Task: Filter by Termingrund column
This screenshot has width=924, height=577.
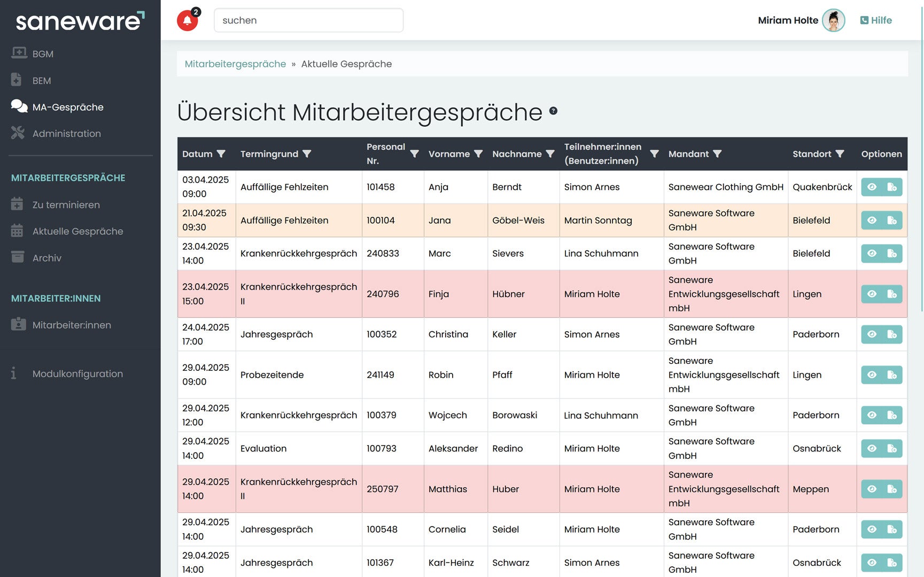Action: [307, 154]
